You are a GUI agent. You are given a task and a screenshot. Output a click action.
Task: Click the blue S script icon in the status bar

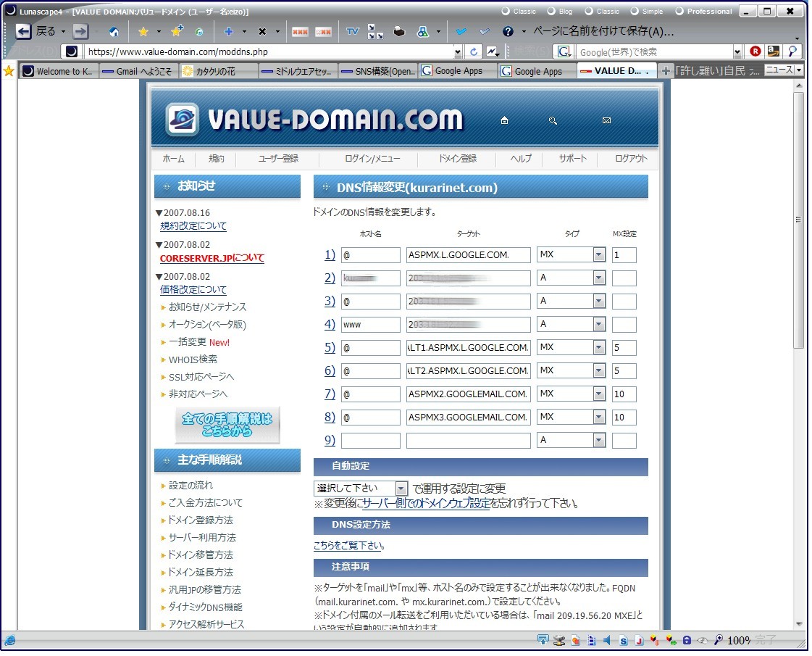624,641
